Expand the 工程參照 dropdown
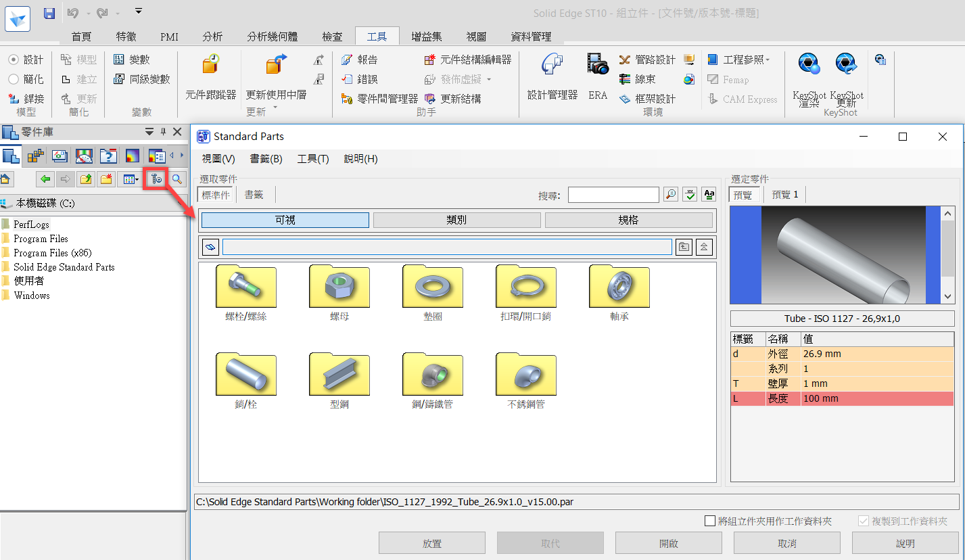 pos(768,60)
